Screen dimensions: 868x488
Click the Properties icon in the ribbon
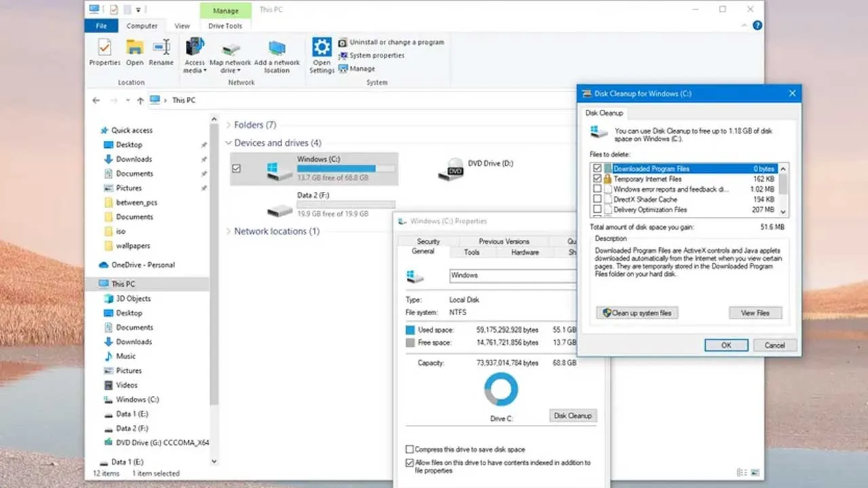[x=104, y=52]
